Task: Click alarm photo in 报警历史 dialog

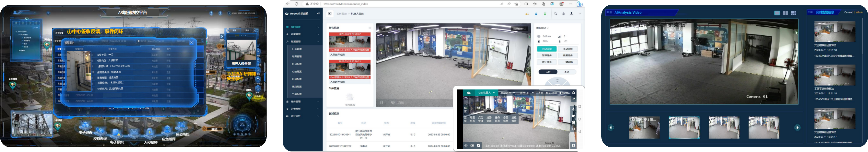Action: (79, 71)
